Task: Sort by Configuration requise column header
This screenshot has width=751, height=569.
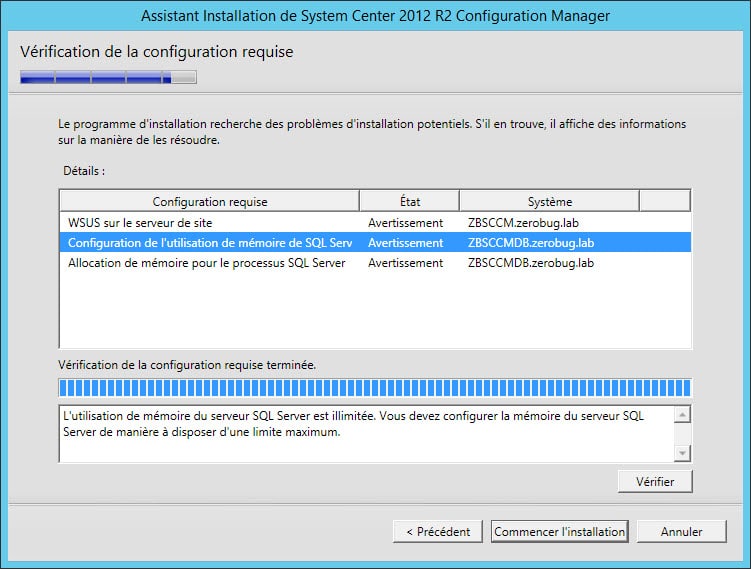Action: (x=210, y=202)
